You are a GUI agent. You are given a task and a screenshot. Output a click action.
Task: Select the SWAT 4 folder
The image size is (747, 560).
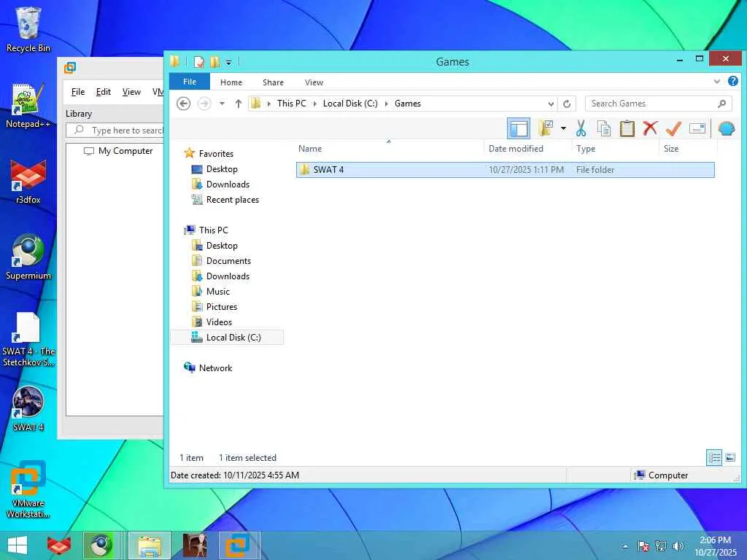pos(505,169)
